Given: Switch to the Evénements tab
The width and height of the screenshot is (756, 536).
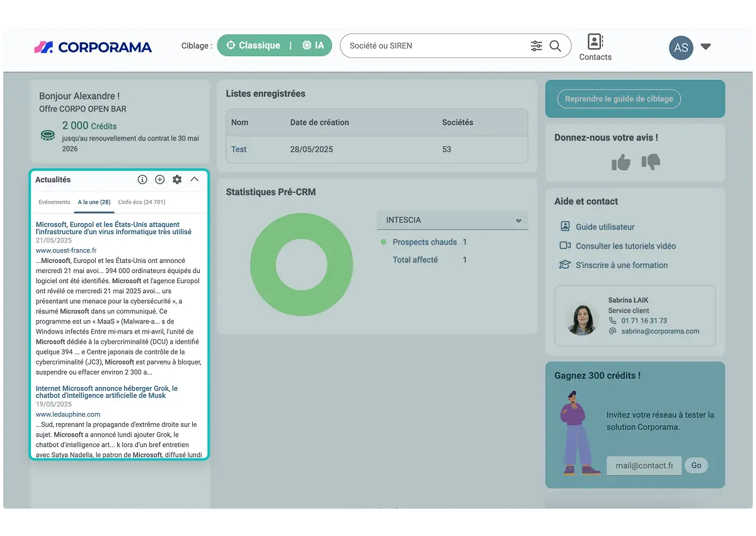Looking at the screenshot, I should click(54, 202).
